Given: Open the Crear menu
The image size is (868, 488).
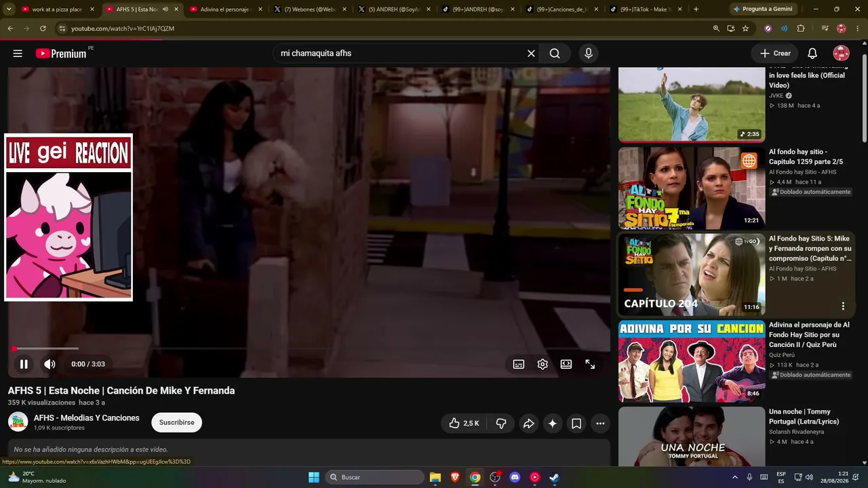Looking at the screenshot, I should tap(775, 54).
